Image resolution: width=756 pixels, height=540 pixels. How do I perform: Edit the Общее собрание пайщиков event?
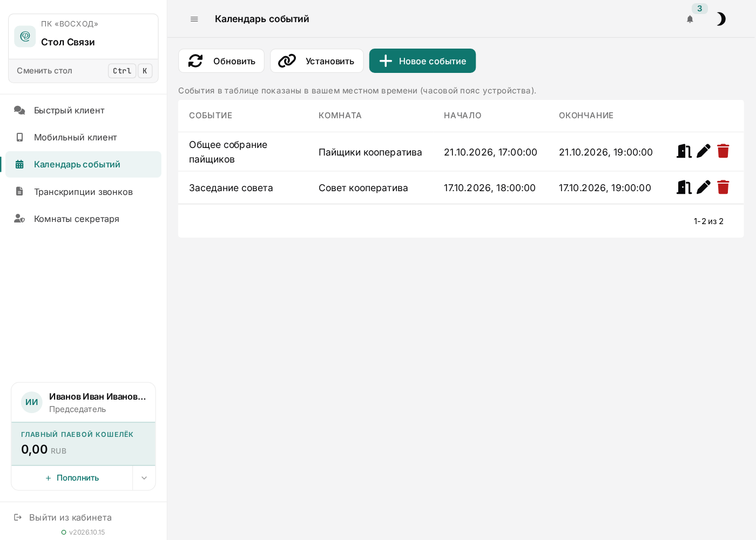click(704, 151)
